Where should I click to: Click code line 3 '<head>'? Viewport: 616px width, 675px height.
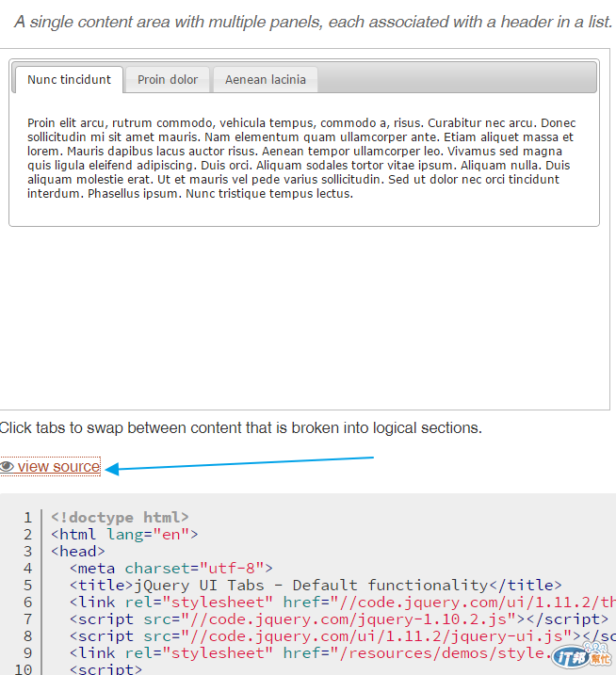coord(78,552)
